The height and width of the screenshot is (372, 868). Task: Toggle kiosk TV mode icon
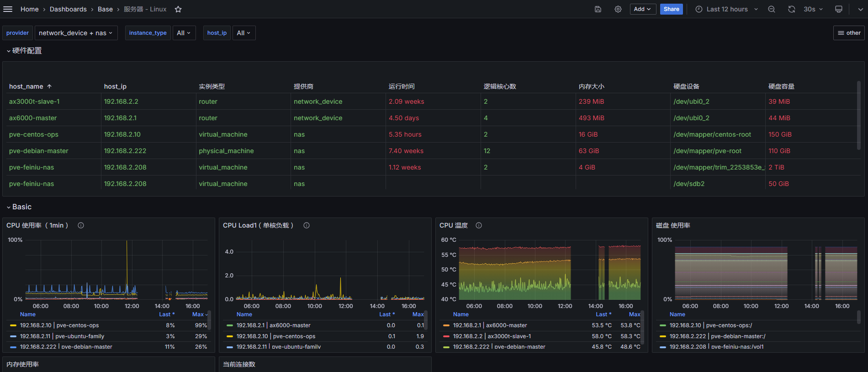pos(839,9)
